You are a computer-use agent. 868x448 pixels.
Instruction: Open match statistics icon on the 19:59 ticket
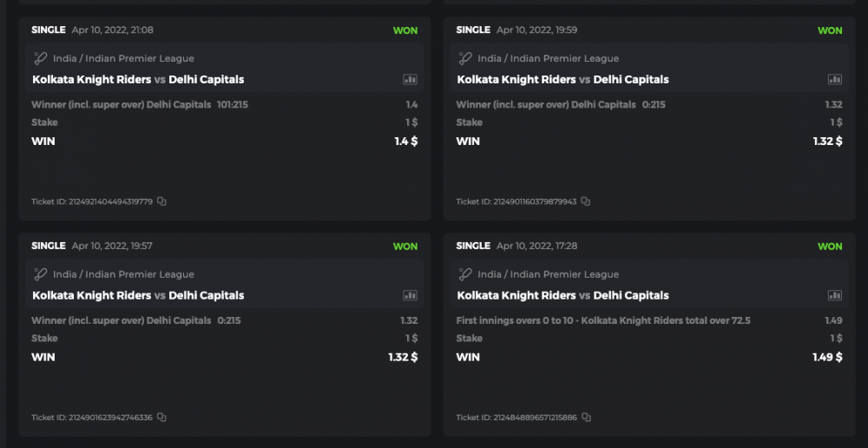coord(835,79)
